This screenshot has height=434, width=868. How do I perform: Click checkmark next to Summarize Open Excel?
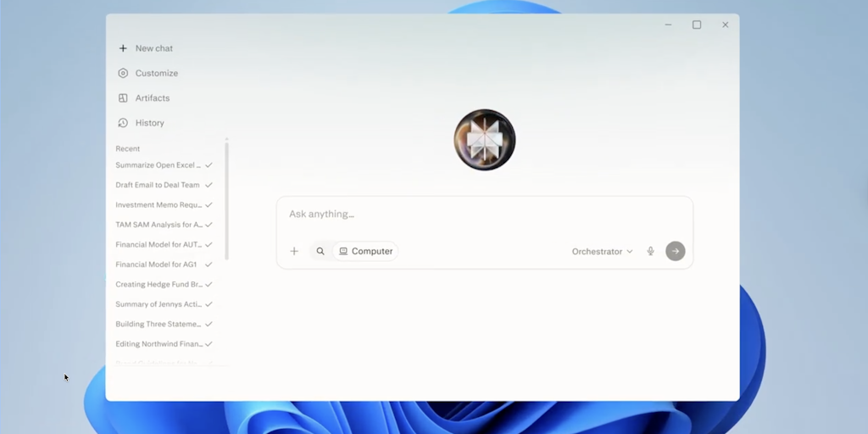pos(209,165)
